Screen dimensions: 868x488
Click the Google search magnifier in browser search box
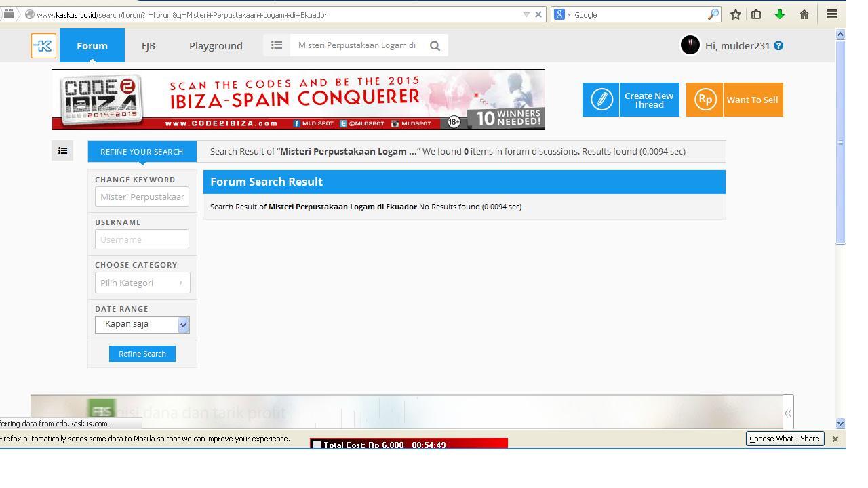(713, 14)
